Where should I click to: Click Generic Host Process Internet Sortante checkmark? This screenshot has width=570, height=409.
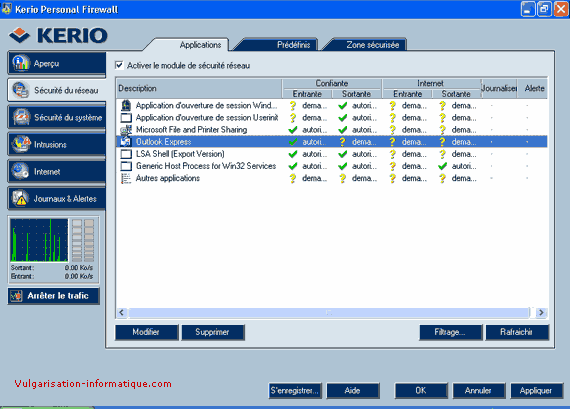[x=442, y=166]
